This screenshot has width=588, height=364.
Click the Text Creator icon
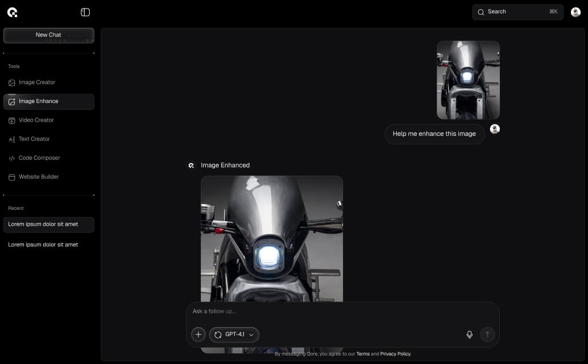click(x=12, y=139)
